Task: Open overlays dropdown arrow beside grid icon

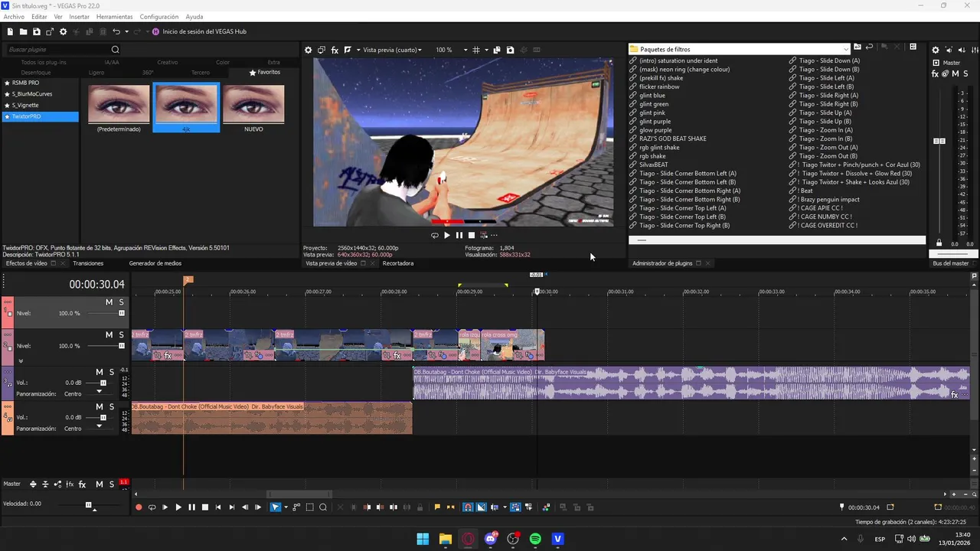Action: (x=485, y=50)
